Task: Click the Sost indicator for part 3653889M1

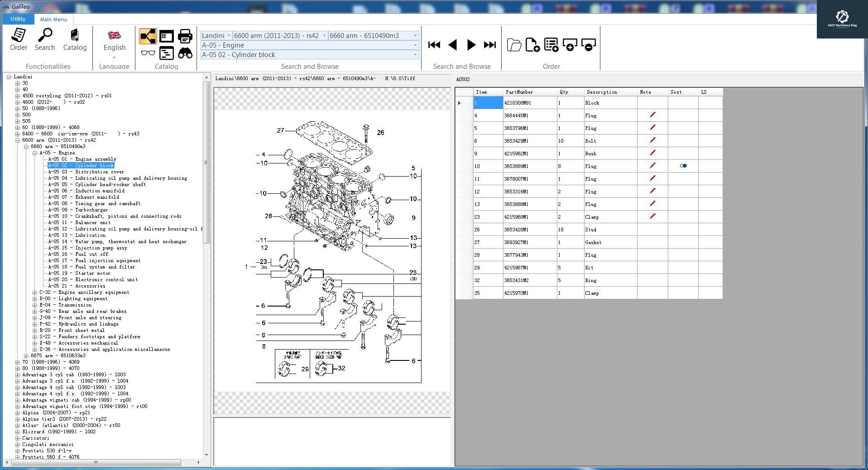Action: pos(683,166)
